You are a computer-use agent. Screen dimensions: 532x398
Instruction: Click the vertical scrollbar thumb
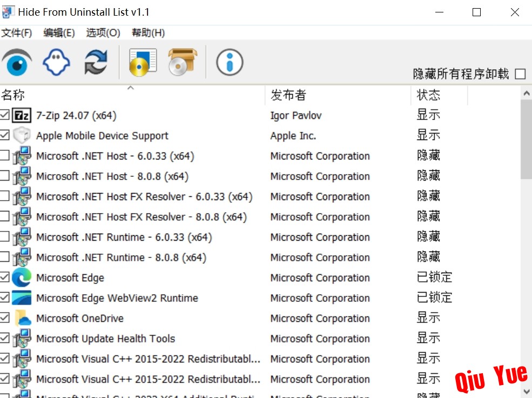click(526, 139)
